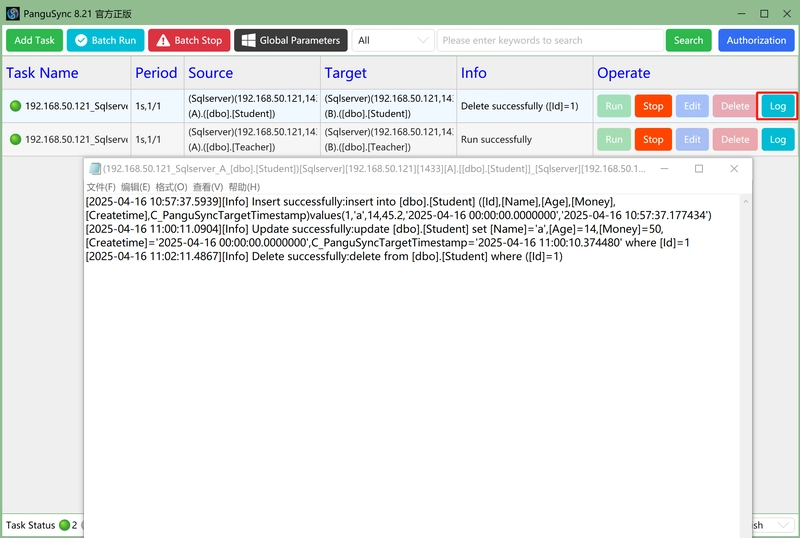Open the dropdown at the status bar right
Image resolution: width=800 pixels, height=538 pixels.
click(x=773, y=525)
